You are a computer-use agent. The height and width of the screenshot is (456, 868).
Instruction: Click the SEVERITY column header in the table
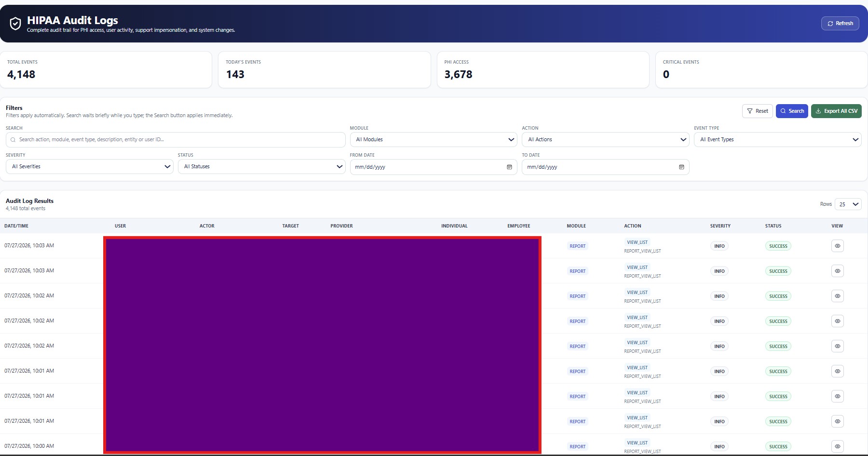(x=720, y=226)
